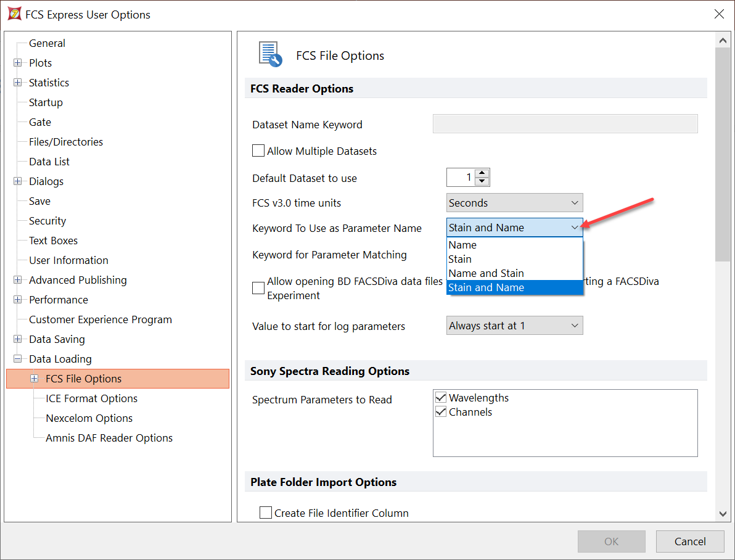This screenshot has width=735, height=560.
Task: Expand the Plots tree node
Action: coord(18,63)
